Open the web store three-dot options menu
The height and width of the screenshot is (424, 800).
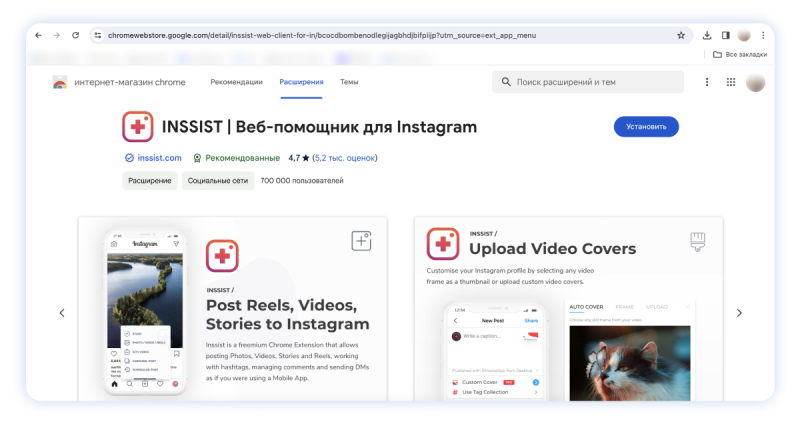707,82
